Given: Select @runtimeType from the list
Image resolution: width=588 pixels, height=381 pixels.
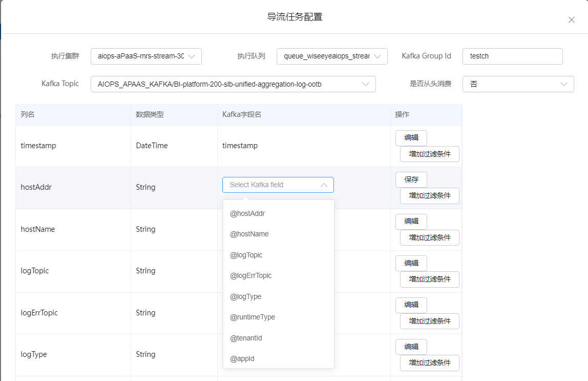Looking at the screenshot, I should click(253, 317).
